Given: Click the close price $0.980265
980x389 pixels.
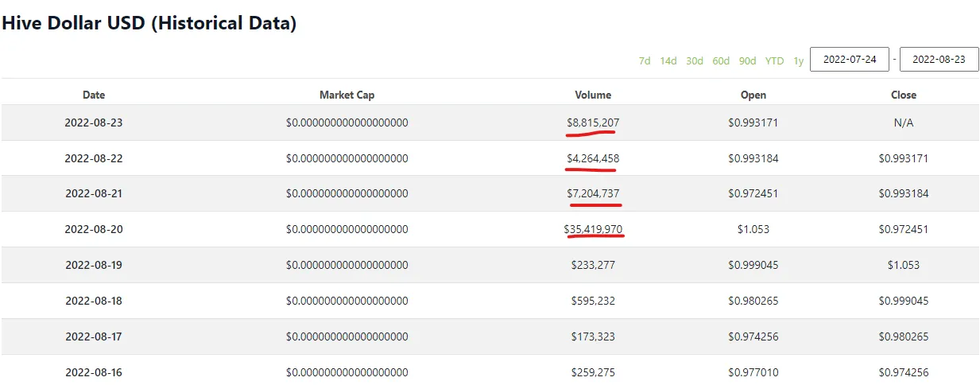Looking at the screenshot, I should point(904,336).
